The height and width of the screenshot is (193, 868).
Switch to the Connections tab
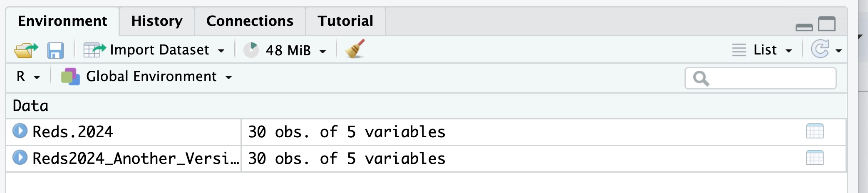(x=250, y=21)
